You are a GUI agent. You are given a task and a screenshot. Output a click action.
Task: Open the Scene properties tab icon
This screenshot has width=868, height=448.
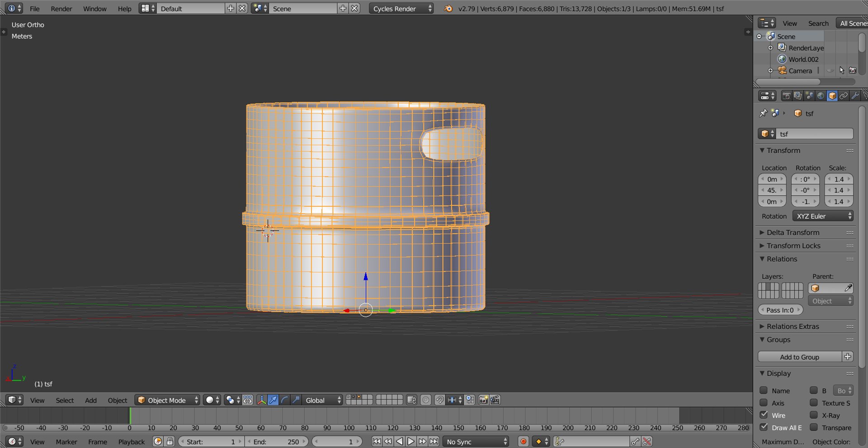click(x=809, y=96)
